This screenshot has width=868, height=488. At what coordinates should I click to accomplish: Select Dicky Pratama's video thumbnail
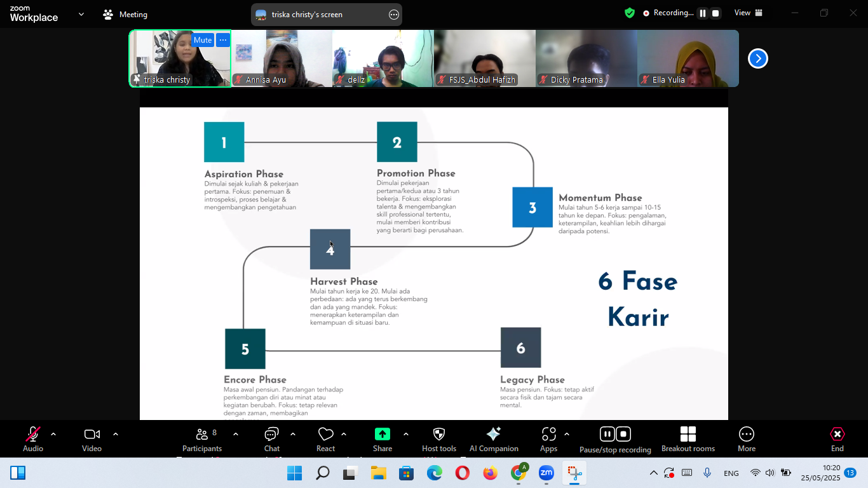pos(587,58)
